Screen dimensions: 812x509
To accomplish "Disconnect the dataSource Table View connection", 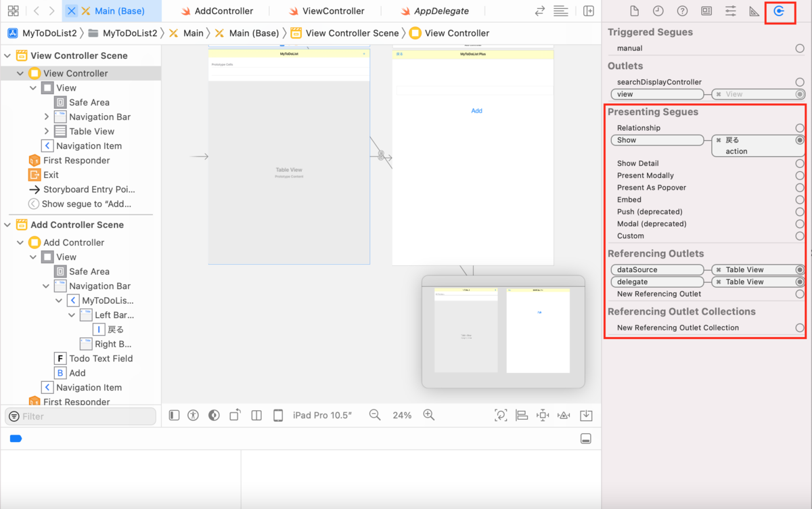I will tap(719, 269).
